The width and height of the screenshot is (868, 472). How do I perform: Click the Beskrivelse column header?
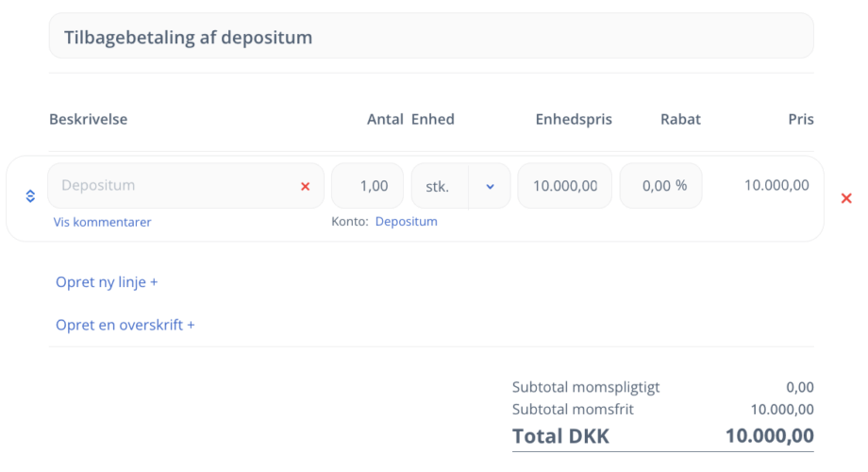click(x=88, y=119)
